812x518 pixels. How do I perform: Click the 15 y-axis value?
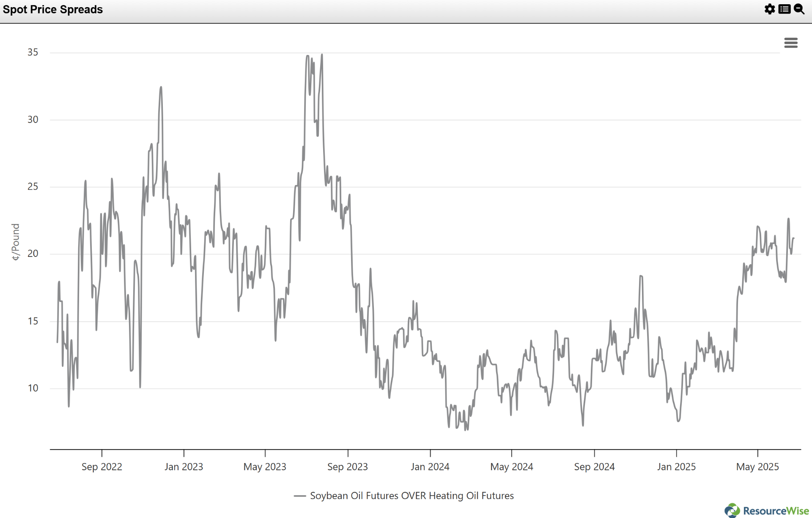pyautogui.click(x=33, y=321)
